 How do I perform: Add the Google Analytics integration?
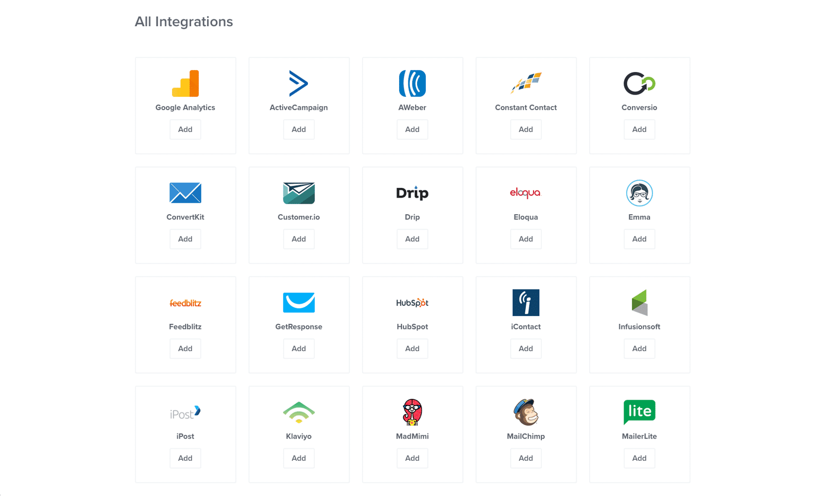185,130
